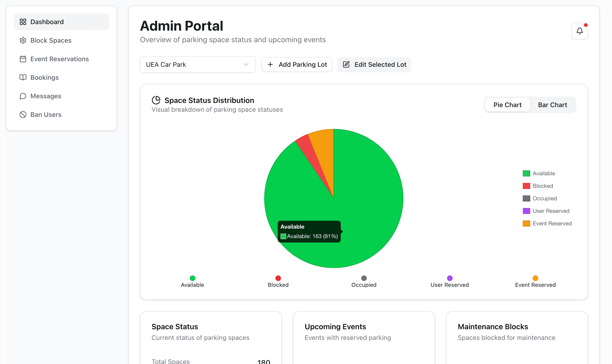The height and width of the screenshot is (364, 612).
Task: Click the Dashboard grid icon in sidebar
Action: tap(23, 22)
